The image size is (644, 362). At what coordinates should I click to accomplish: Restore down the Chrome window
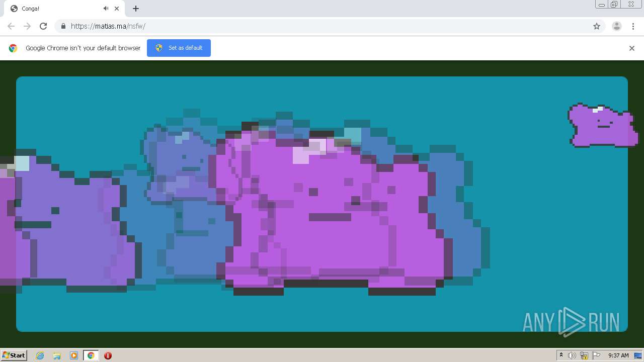click(614, 5)
